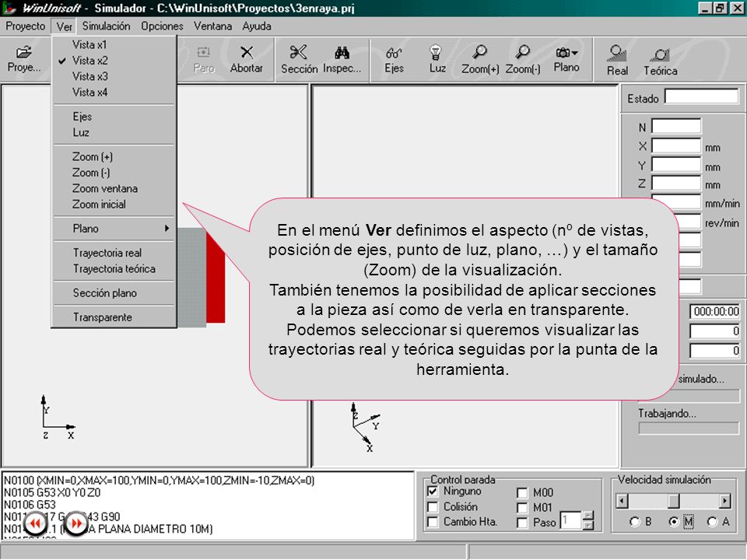Select the B speed radio button
The width and height of the screenshot is (747, 560).
[634, 522]
